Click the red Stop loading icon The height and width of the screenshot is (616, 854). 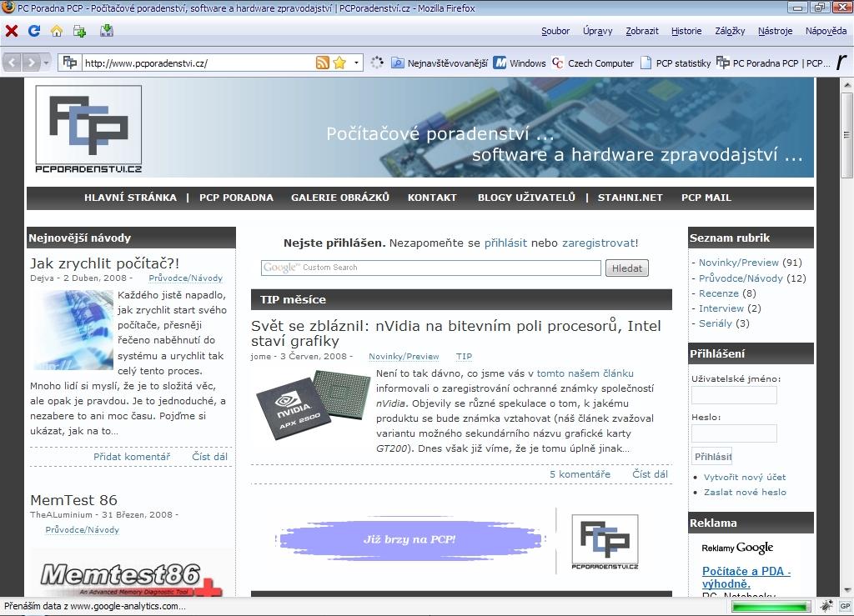click(x=12, y=31)
